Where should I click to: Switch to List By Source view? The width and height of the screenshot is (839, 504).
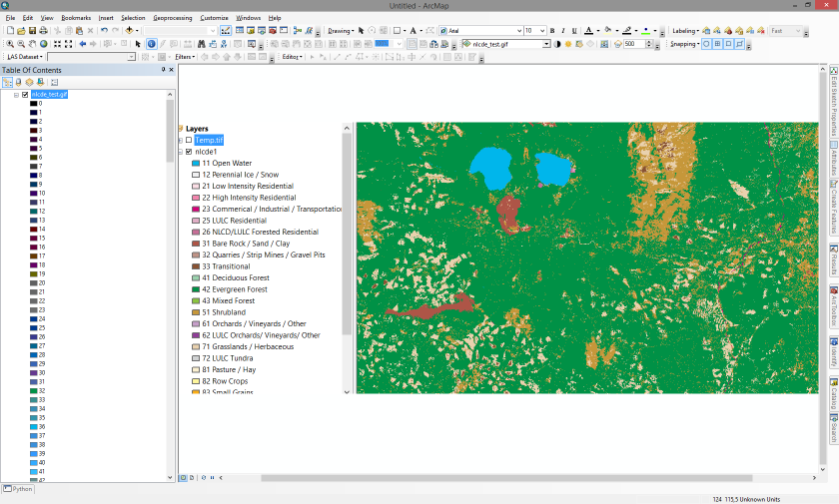pyautogui.click(x=18, y=82)
